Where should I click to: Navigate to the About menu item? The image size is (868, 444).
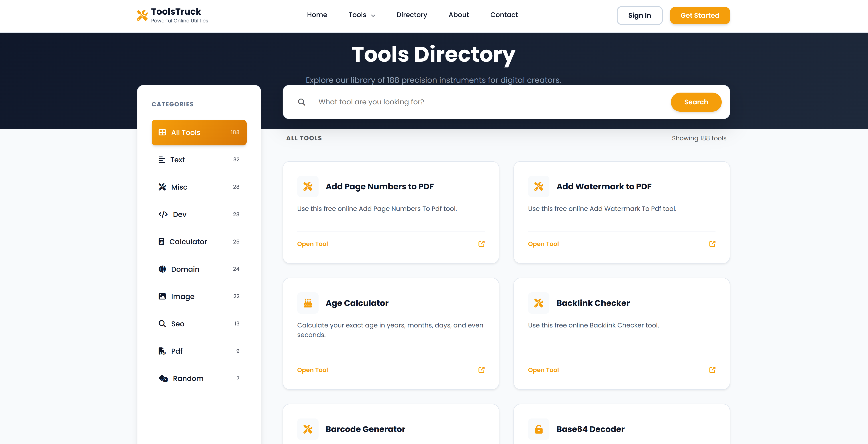pyautogui.click(x=459, y=15)
